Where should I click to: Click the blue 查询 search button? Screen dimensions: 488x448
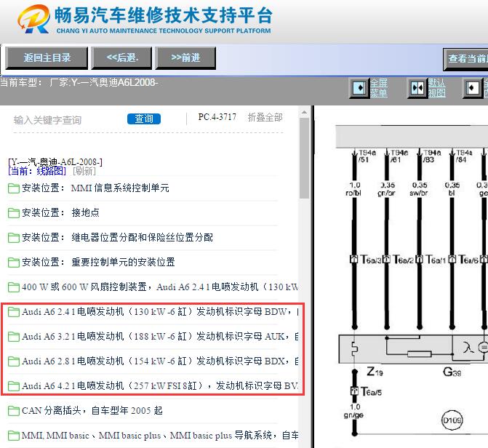tap(144, 119)
